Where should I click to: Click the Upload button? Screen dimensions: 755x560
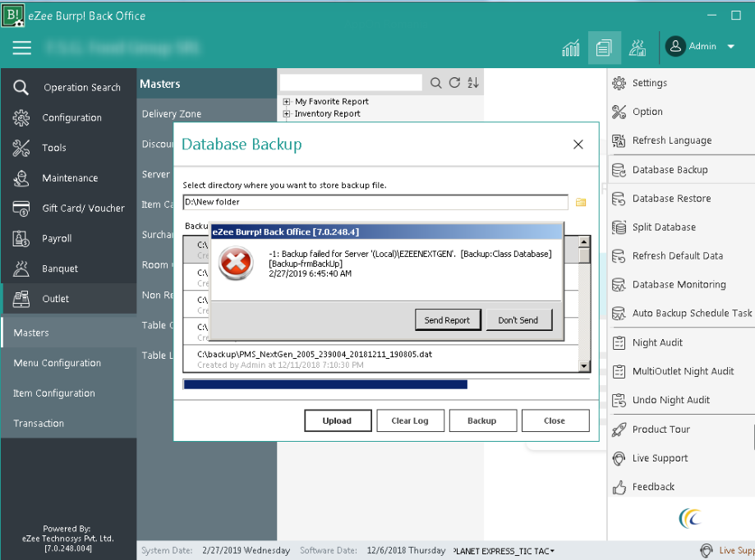[338, 420]
